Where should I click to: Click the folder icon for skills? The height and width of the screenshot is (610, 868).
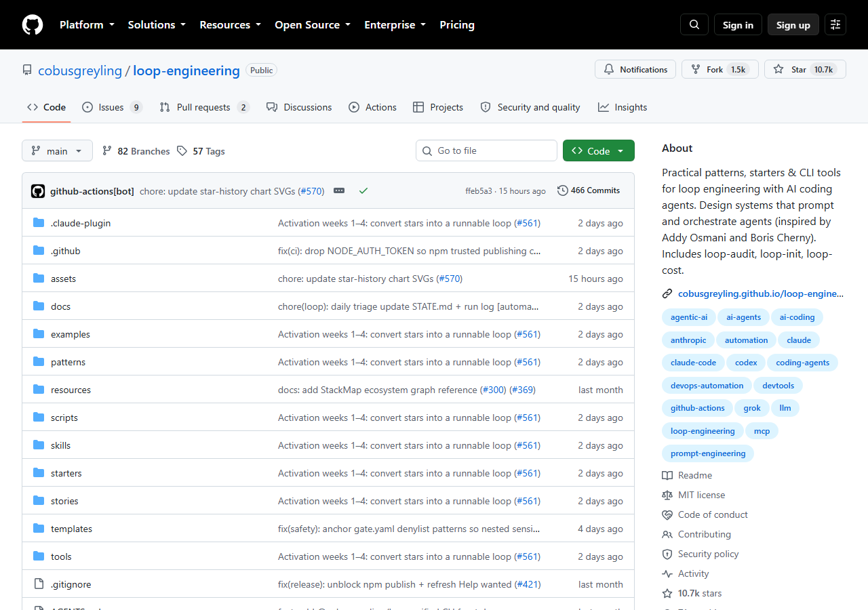point(39,445)
